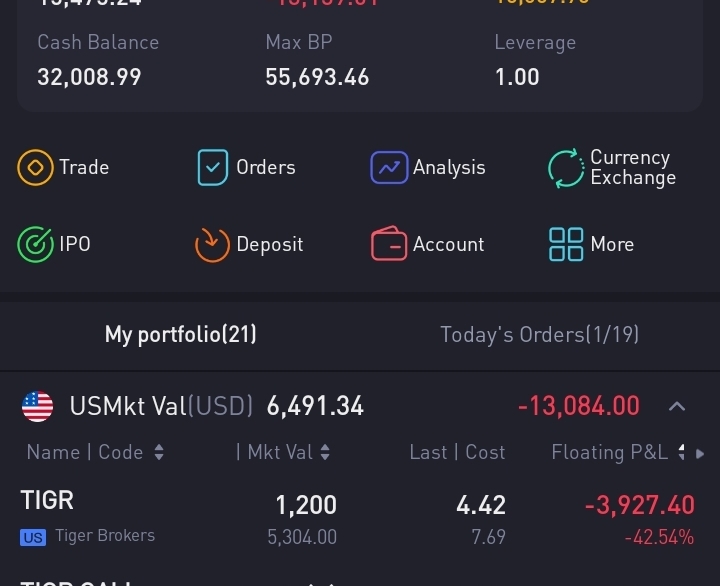Viewport: 720px width, 586px height.
Task: Open the Orders checklist icon
Action: tap(213, 167)
